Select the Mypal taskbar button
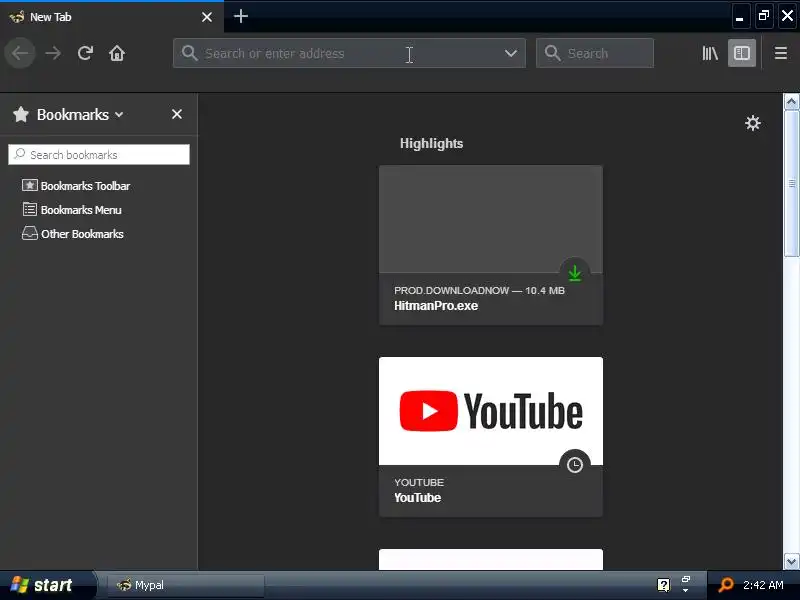This screenshot has height=600, width=800. pyautogui.click(x=186, y=585)
